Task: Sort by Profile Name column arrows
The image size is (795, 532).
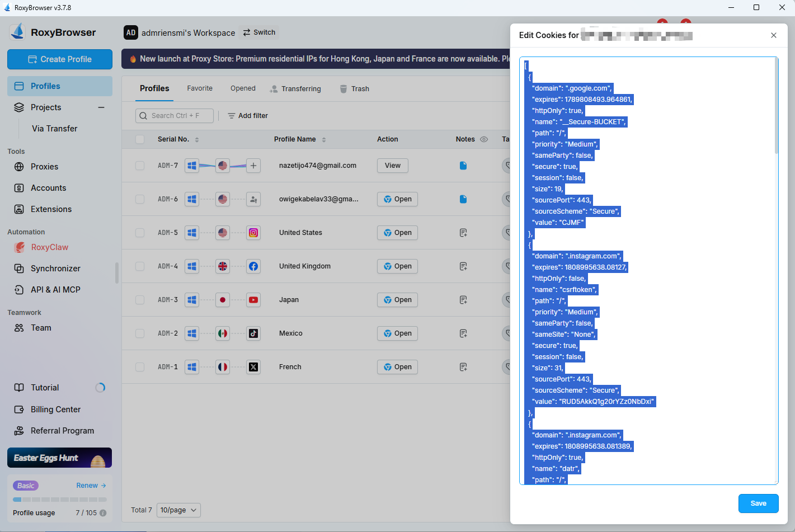Action: click(324, 139)
